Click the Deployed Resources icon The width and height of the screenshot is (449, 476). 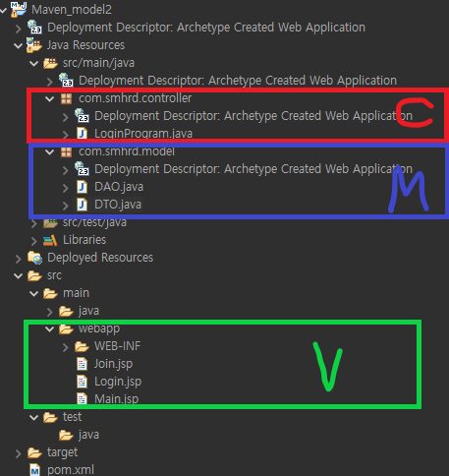34,258
